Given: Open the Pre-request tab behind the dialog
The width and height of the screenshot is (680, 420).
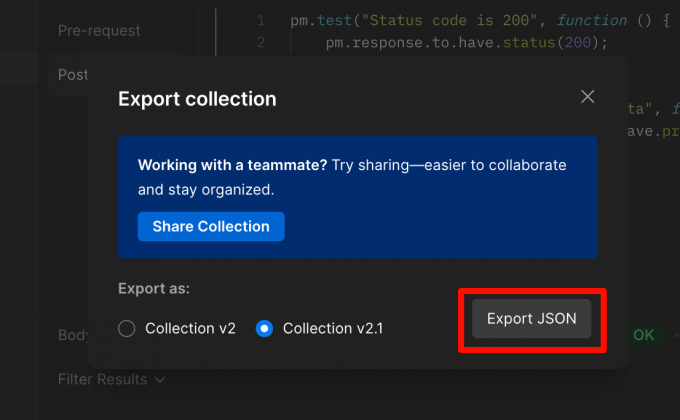Looking at the screenshot, I should pyautogui.click(x=99, y=30).
